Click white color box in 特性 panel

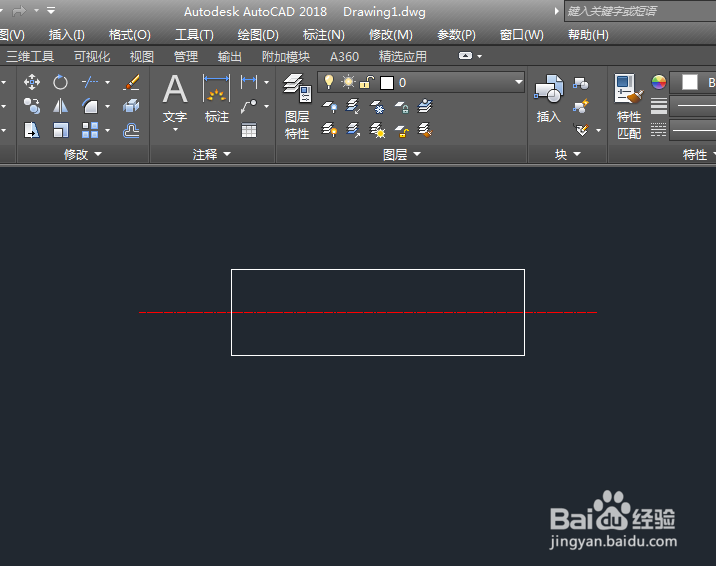[x=690, y=82]
